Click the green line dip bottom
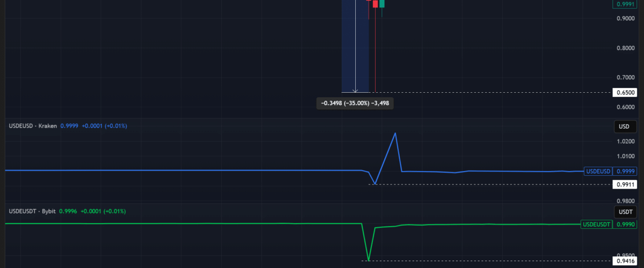Image resolution: width=644 pixels, height=268 pixels. coord(368,260)
